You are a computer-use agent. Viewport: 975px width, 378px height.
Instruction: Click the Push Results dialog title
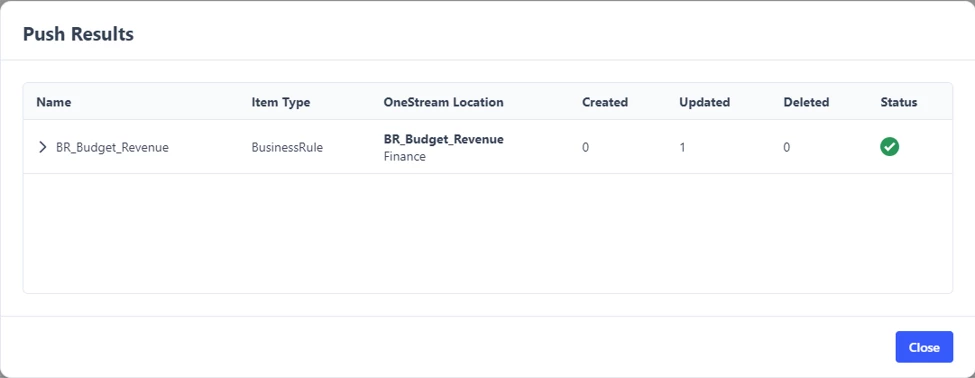click(x=78, y=34)
